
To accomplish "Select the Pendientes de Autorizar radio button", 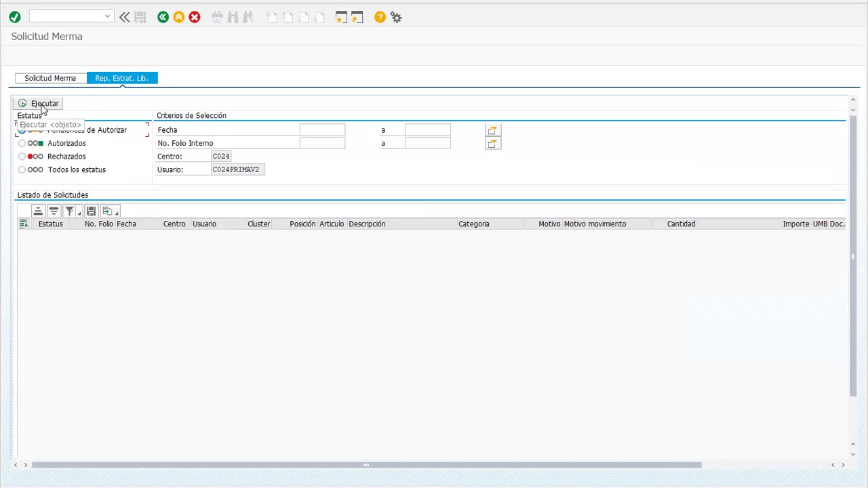I will pyautogui.click(x=22, y=130).
